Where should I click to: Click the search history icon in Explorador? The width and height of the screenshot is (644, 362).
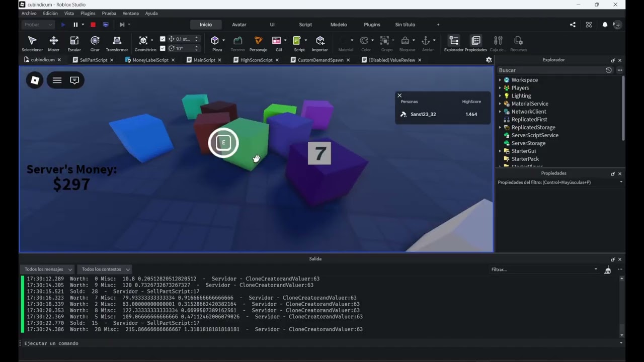tap(609, 70)
